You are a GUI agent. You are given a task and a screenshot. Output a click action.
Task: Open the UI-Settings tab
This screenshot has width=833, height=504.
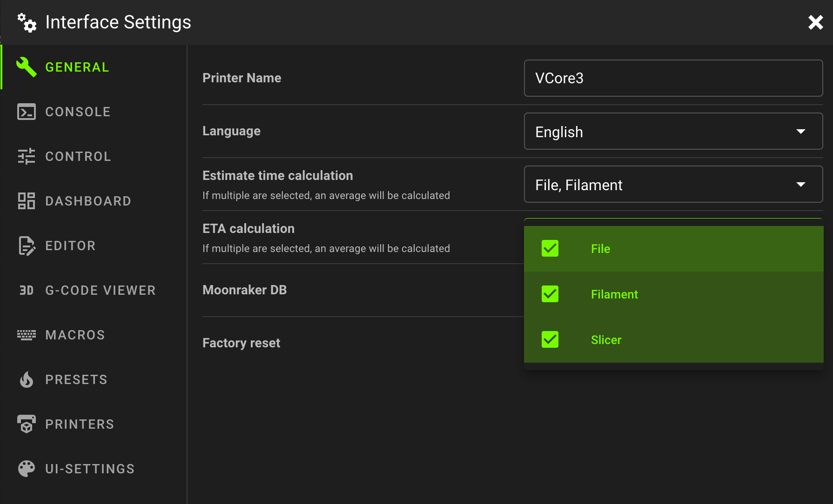pos(94,469)
